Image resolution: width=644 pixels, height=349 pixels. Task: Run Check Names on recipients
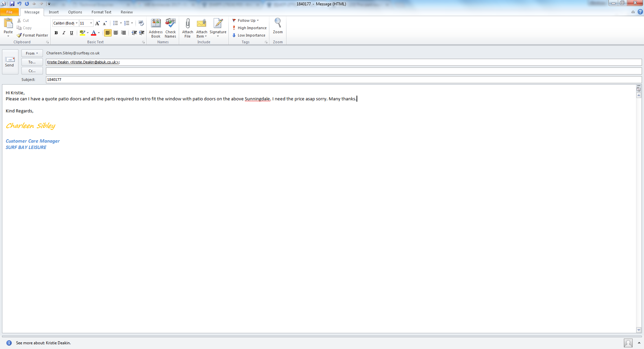[x=170, y=28]
